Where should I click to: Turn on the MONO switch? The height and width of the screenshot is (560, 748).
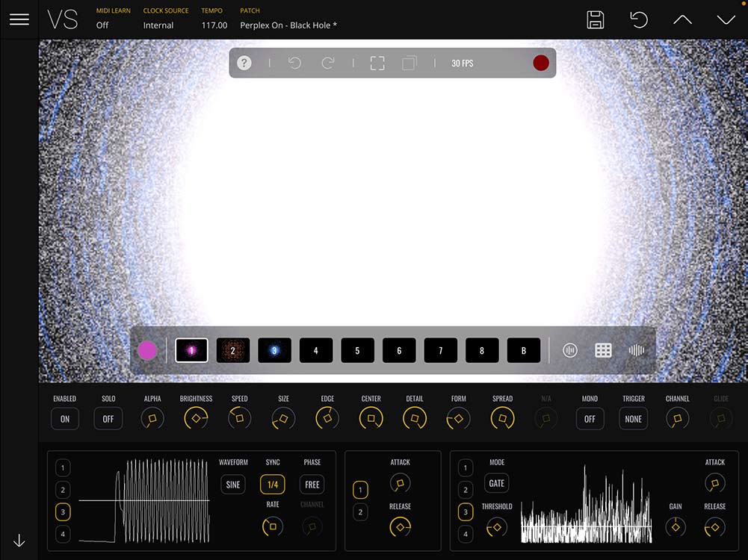point(590,419)
